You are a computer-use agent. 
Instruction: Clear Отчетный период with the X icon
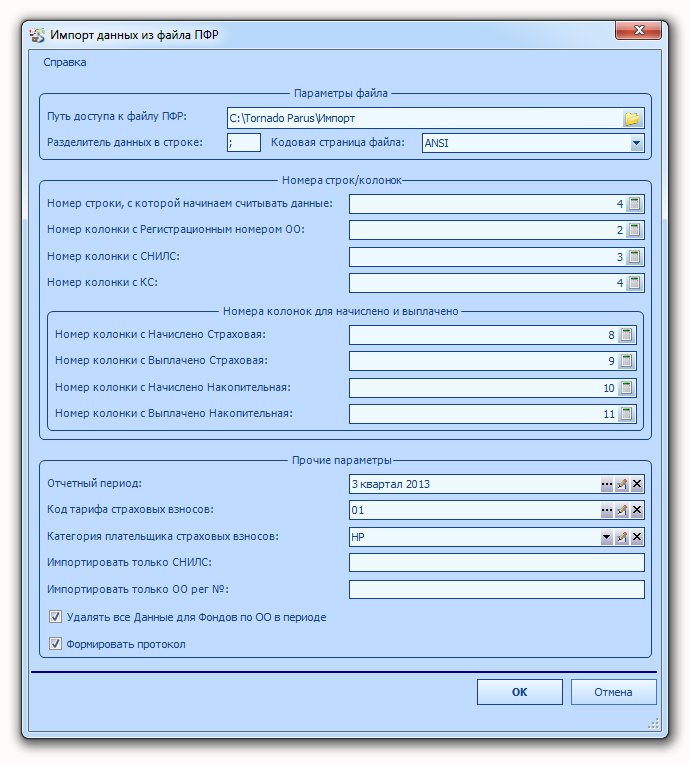click(636, 484)
